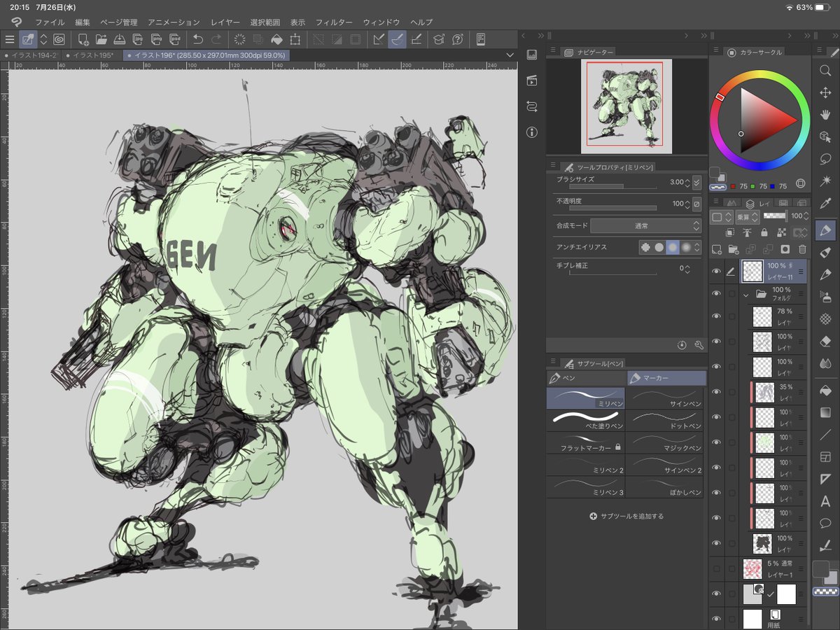Adjust 手ブレ補正 stabilization stepper
840x630 pixels.
coord(687,268)
